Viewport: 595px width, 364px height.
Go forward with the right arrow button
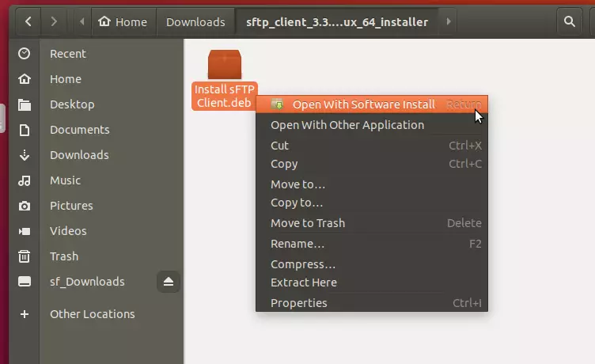[54, 21]
